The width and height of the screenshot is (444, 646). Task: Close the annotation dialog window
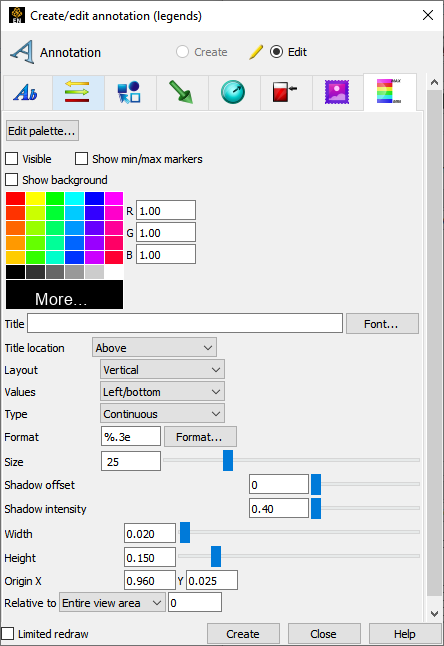click(428, 15)
